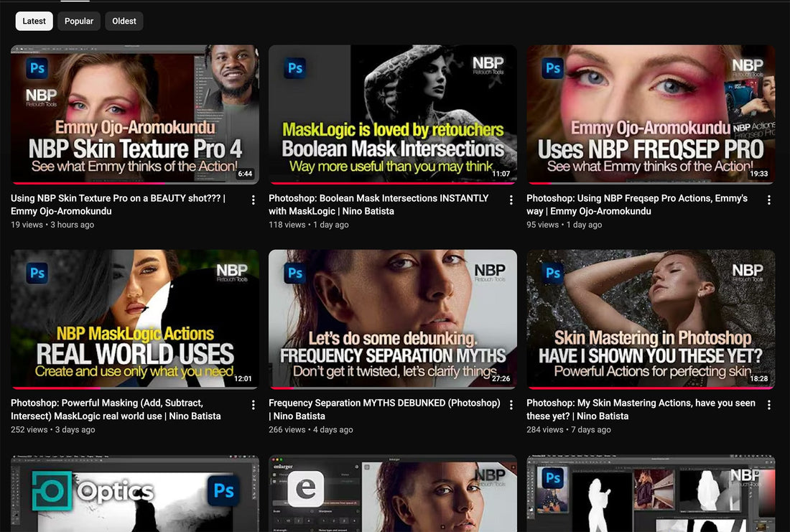Click the 27:26 duration badge

point(501,379)
